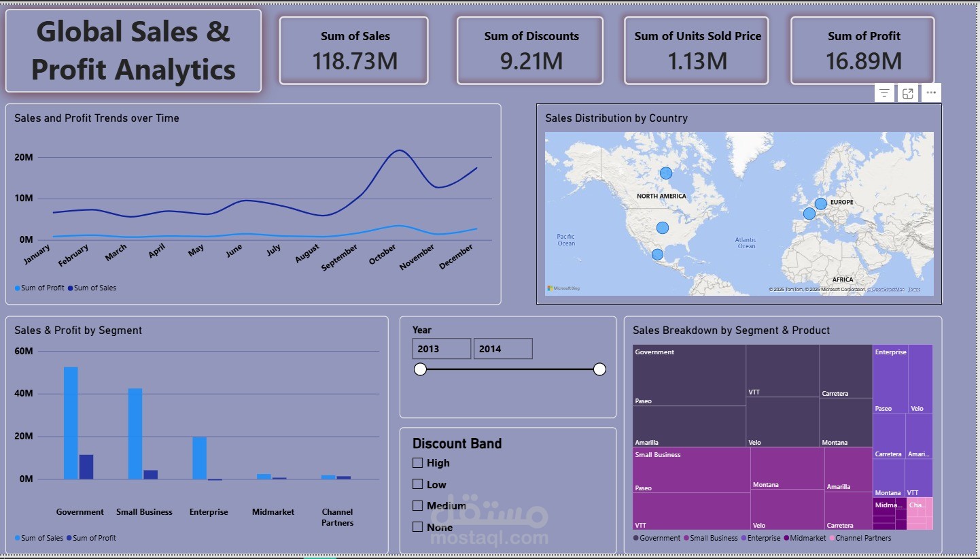
Task: Click the 2013 start year input field
Action: pos(441,349)
